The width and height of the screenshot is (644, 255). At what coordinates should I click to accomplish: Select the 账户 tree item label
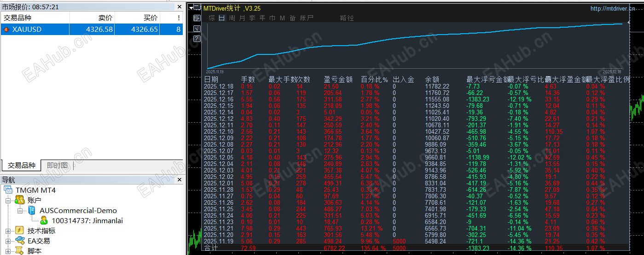pos(34,200)
